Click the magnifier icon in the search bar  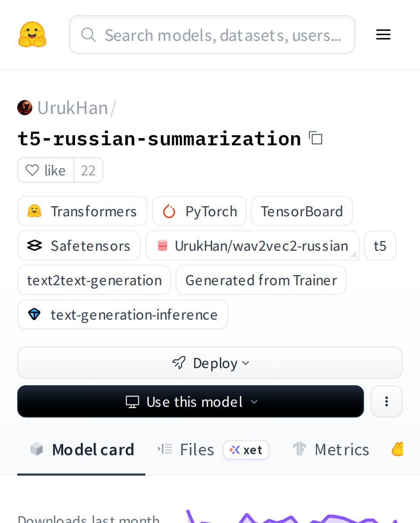[89, 34]
